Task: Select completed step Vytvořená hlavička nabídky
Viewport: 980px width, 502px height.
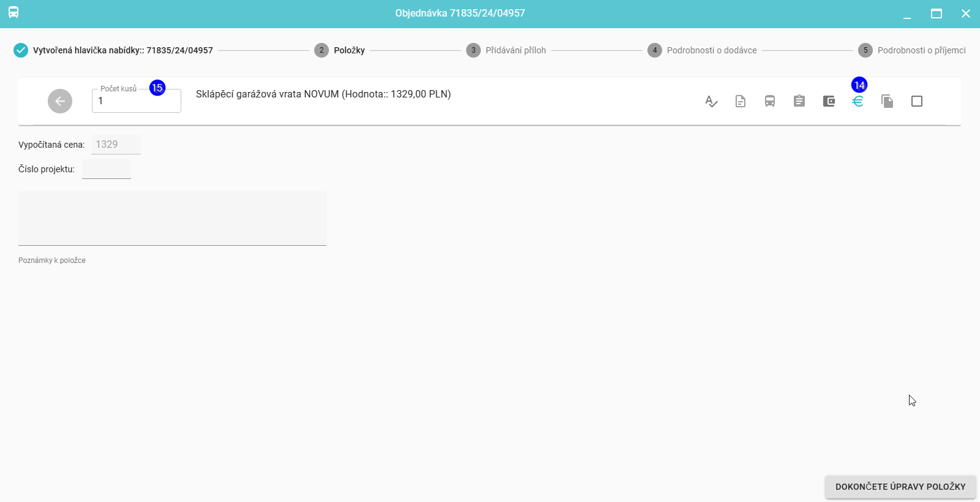Action: pos(113,50)
